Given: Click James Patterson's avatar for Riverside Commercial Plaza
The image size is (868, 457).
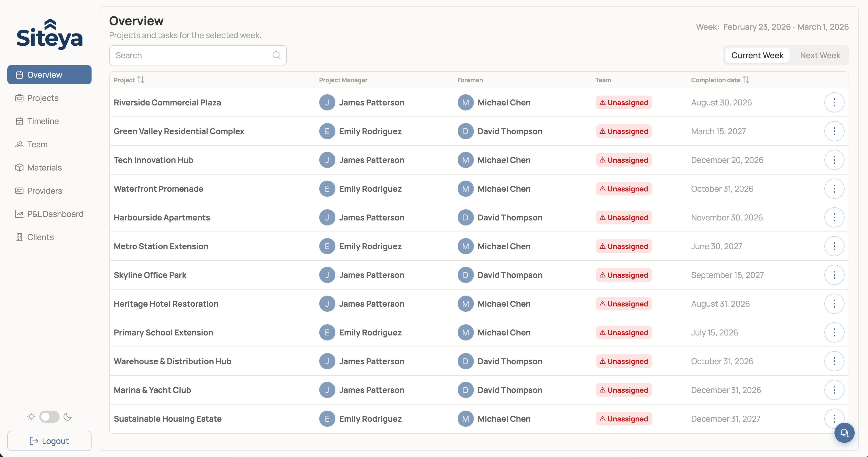Looking at the screenshot, I should click(327, 102).
